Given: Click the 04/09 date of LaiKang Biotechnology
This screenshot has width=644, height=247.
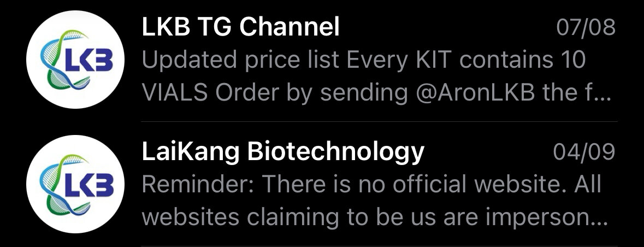Looking at the screenshot, I should point(584,152).
